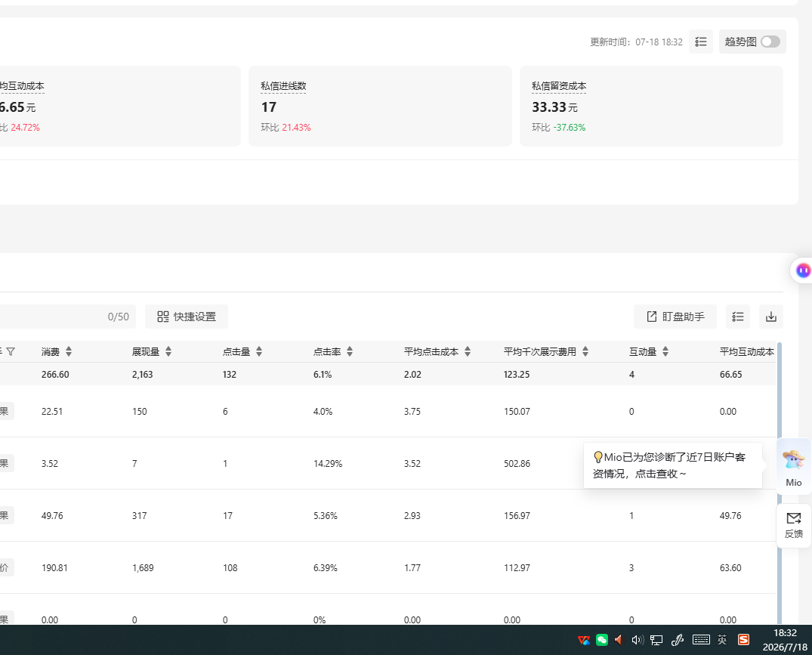The height and width of the screenshot is (655, 812).
Task: Sort by 点击率 column arrows
Action: click(x=350, y=351)
